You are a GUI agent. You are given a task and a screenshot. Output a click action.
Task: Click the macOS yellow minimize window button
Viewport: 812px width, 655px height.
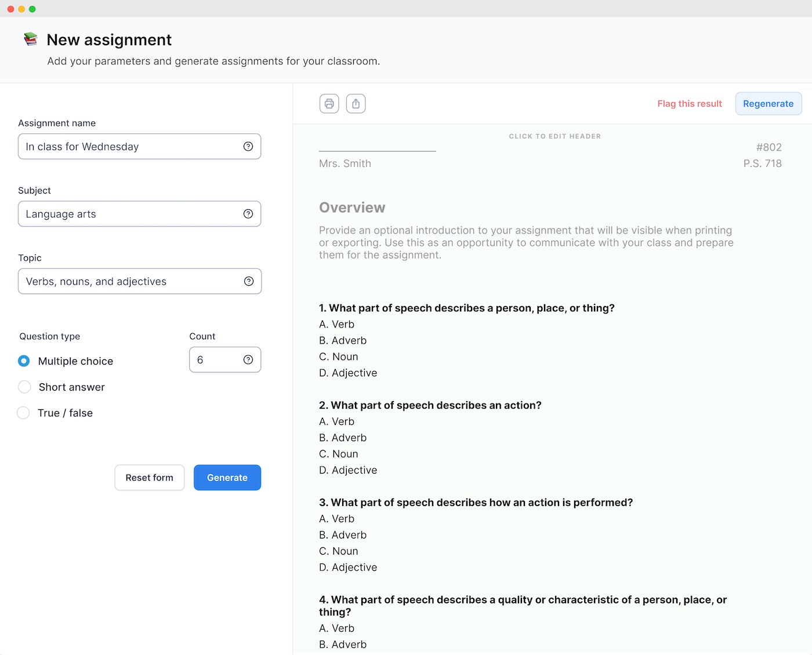pyautogui.click(x=21, y=9)
